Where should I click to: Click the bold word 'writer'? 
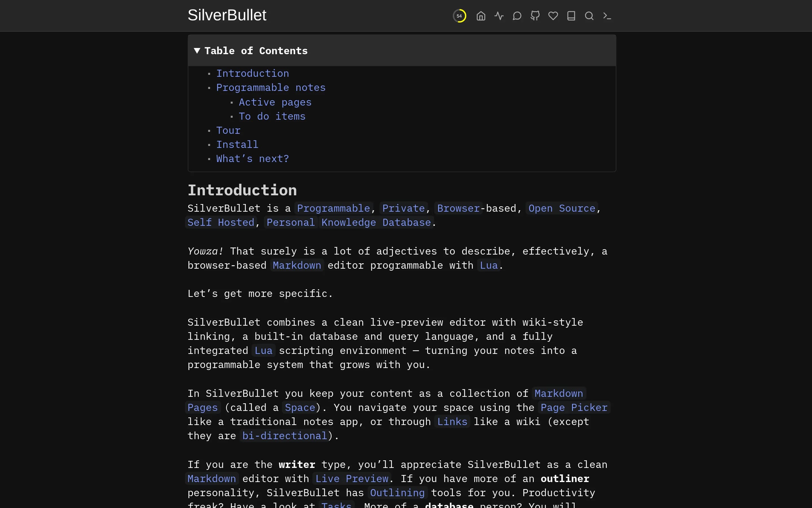(x=297, y=465)
